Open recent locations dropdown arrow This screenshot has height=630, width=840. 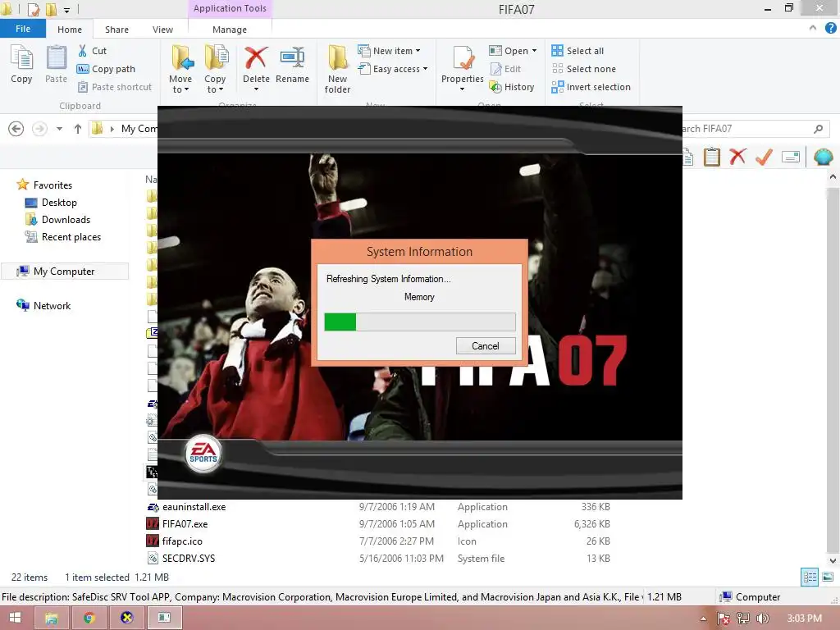tap(59, 129)
